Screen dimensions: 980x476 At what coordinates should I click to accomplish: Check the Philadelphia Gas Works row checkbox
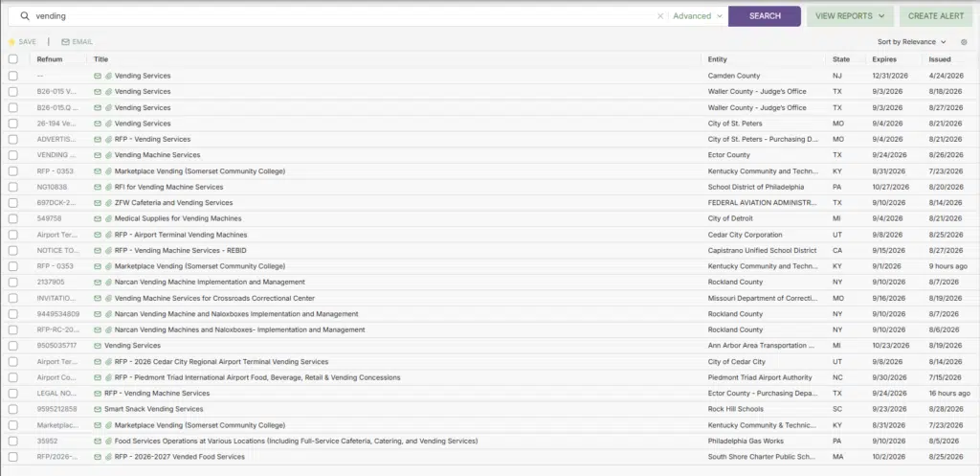click(13, 441)
